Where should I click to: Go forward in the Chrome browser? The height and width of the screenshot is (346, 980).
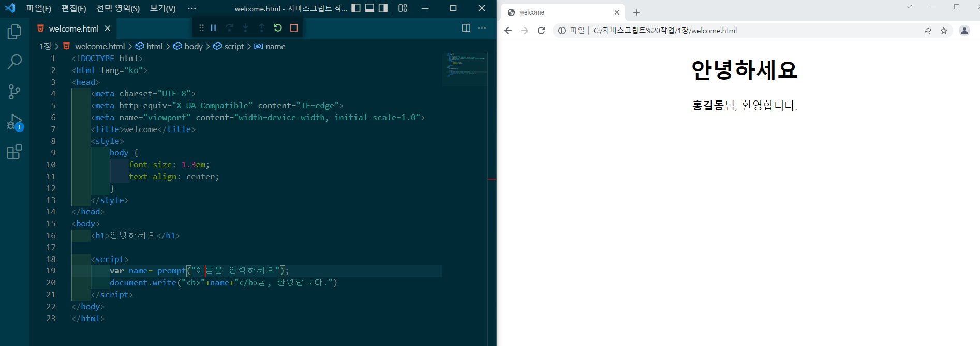pos(525,31)
